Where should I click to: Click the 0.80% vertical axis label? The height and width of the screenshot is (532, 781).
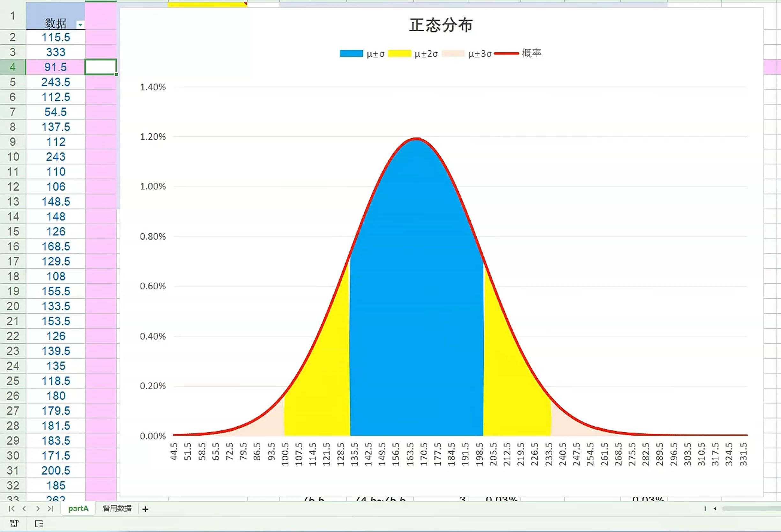[x=153, y=237]
